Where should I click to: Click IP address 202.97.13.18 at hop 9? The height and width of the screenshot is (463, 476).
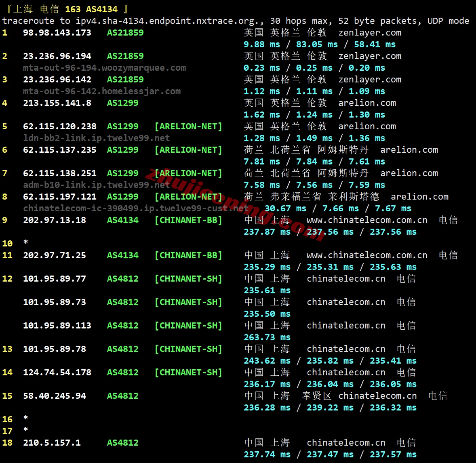tap(55, 220)
